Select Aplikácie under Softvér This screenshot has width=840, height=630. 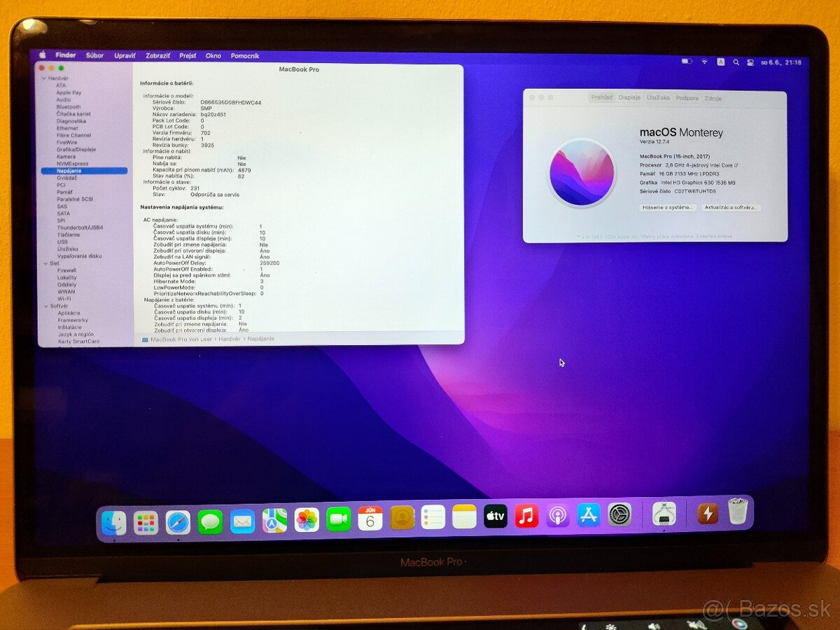[69, 313]
